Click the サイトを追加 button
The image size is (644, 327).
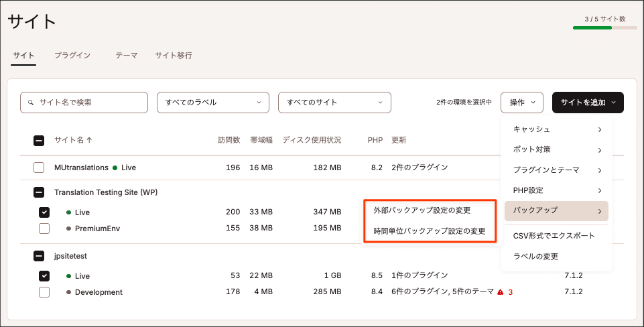coord(588,103)
